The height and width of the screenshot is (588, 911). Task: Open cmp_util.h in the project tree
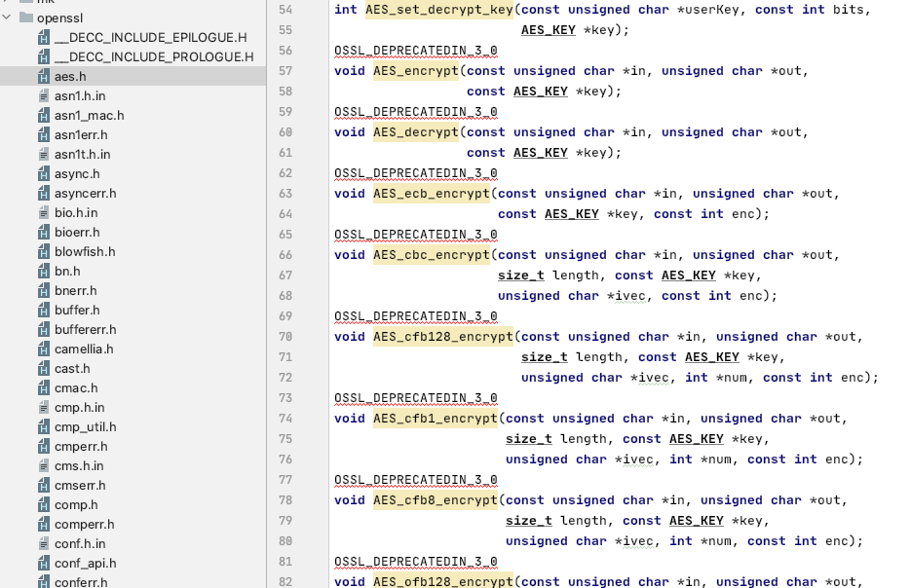(x=86, y=426)
